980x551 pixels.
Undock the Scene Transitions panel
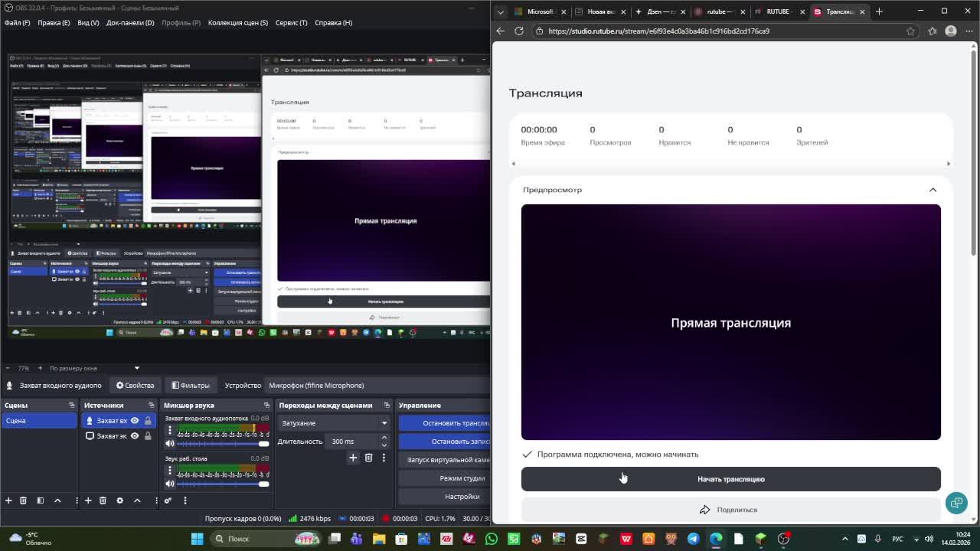(387, 405)
